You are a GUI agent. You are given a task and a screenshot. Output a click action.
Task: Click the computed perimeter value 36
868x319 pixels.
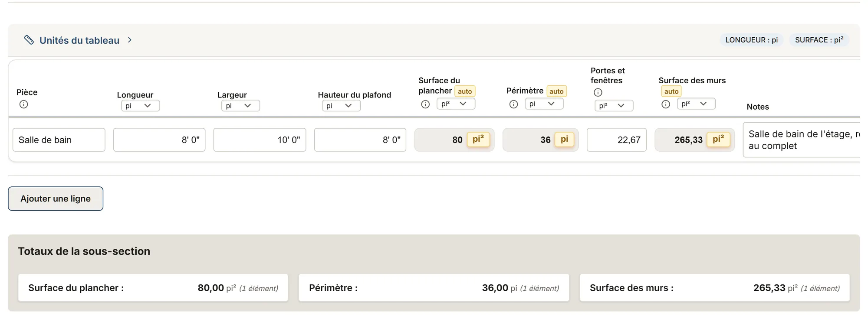point(546,140)
